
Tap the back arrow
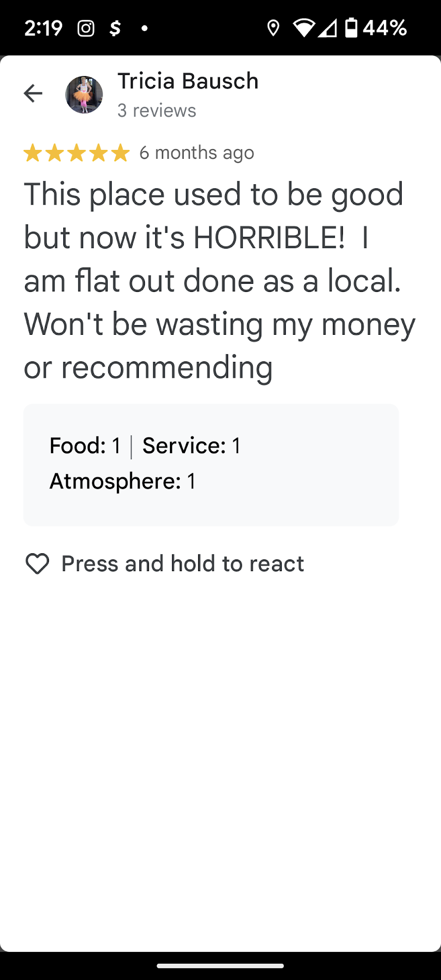pyautogui.click(x=33, y=93)
